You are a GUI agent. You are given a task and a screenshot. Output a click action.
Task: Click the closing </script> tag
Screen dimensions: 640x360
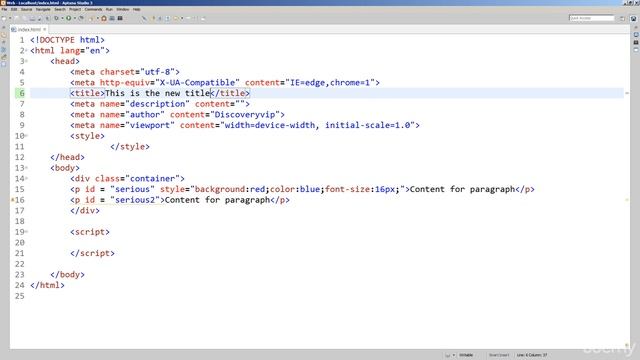click(x=92, y=253)
